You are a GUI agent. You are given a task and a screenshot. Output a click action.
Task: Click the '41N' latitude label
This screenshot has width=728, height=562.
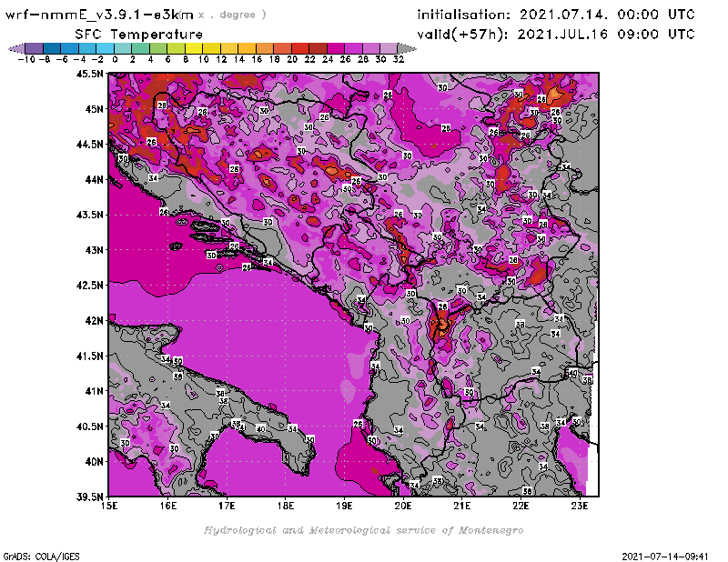point(94,391)
